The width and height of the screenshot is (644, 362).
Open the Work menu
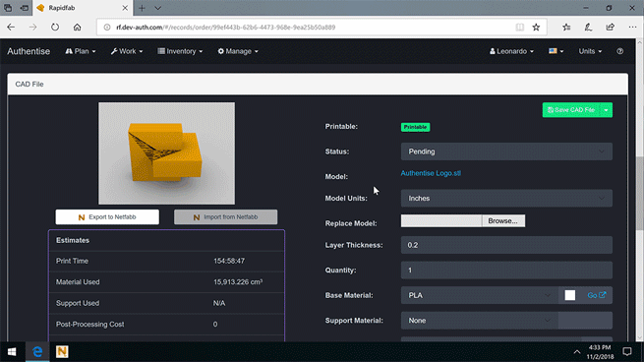(x=127, y=51)
